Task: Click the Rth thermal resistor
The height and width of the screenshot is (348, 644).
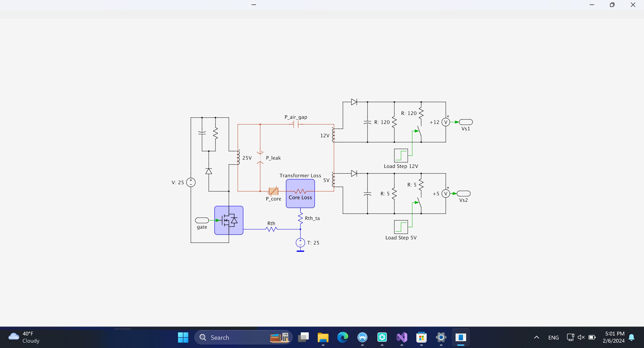Action: click(271, 229)
